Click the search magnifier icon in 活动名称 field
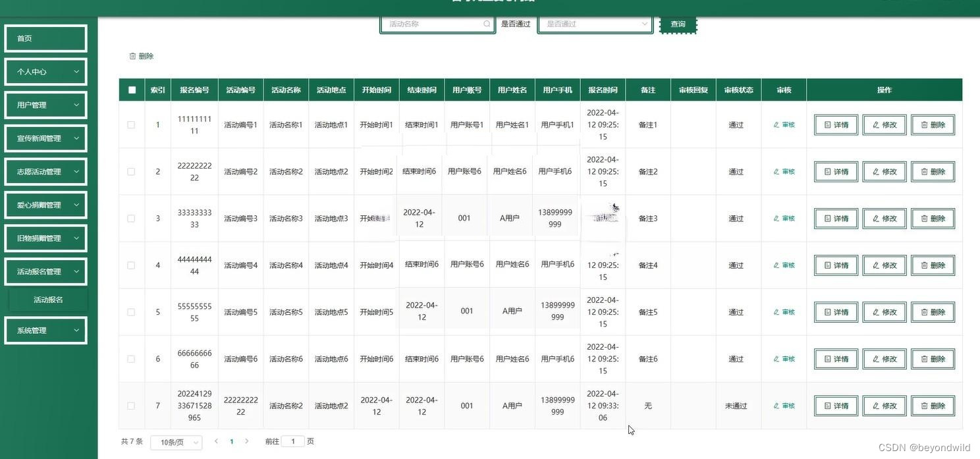980x459 pixels. pyautogui.click(x=487, y=24)
